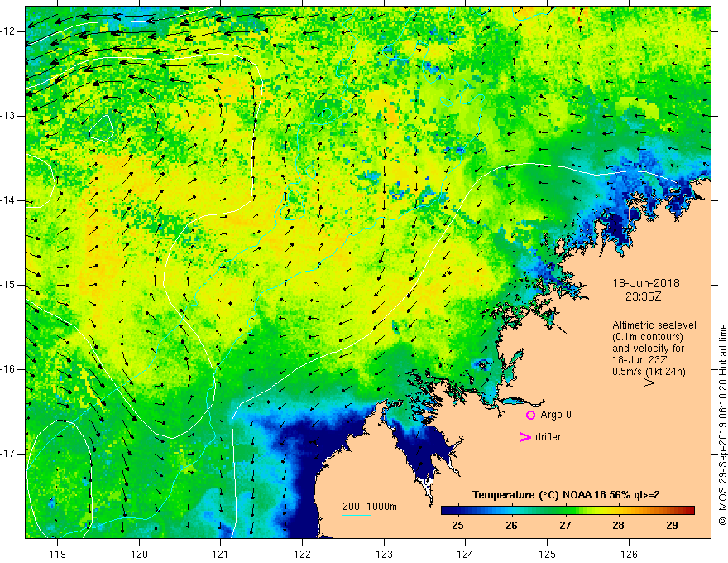Click the '-16' latitude axis label
The image size is (728, 563).
[x=8, y=369]
